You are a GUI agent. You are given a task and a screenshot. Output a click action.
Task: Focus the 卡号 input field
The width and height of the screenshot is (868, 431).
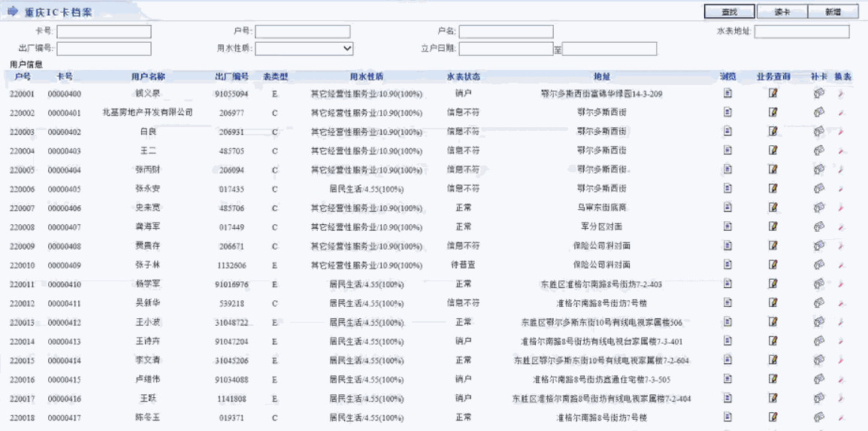click(x=104, y=32)
